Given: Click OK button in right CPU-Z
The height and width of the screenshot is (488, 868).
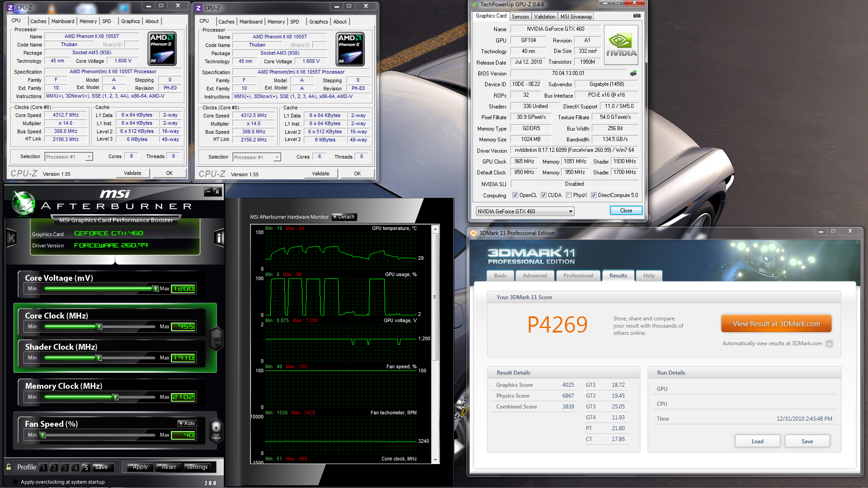Looking at the screenshot, I should click(x=357, y=174).
